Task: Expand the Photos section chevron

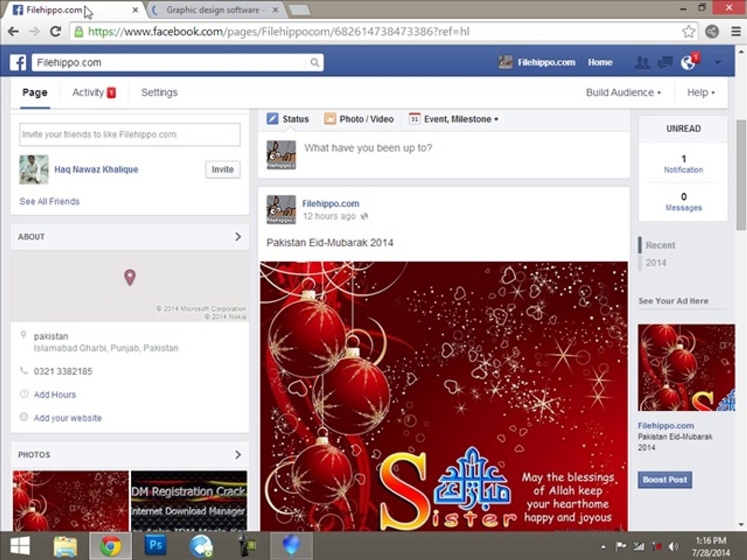Action: (x=238, y=454)
